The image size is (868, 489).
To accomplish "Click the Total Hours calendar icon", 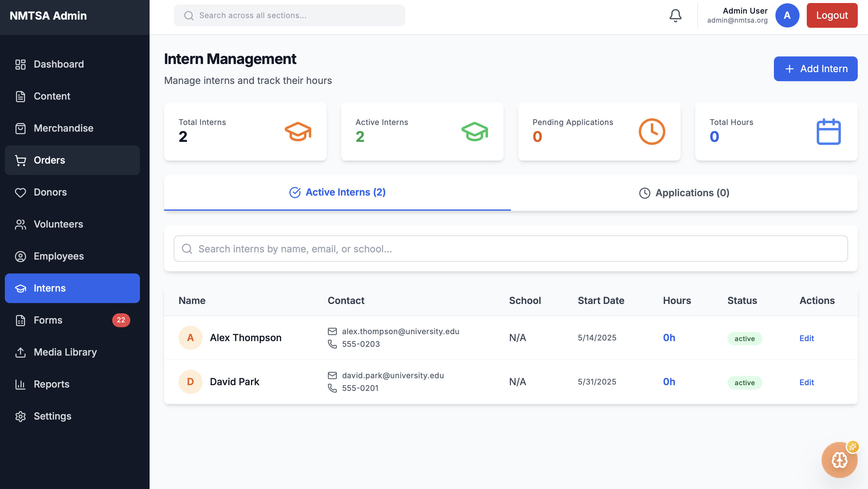I will [828, 132].
